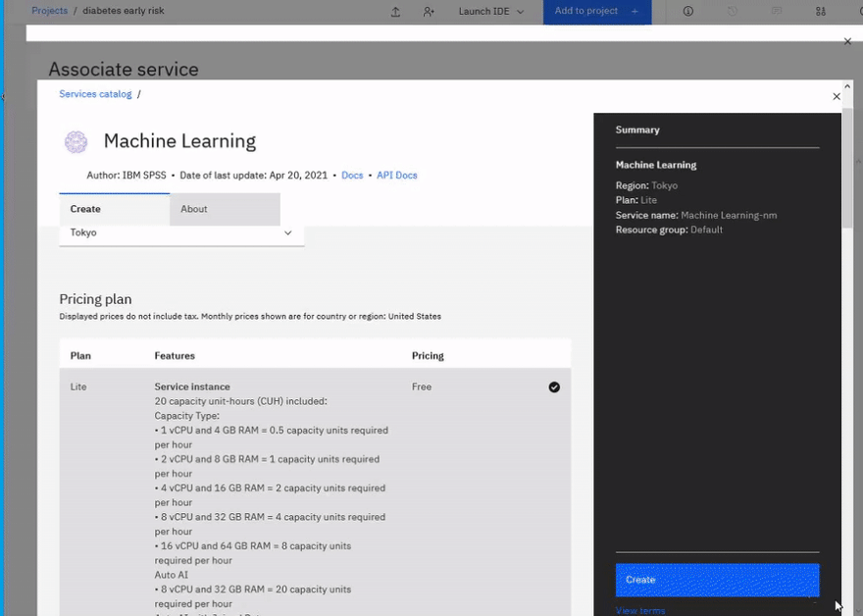Screen dimensions: 863x616
Task: Switch to the Create tab
Action: click(x=115, y=209)
